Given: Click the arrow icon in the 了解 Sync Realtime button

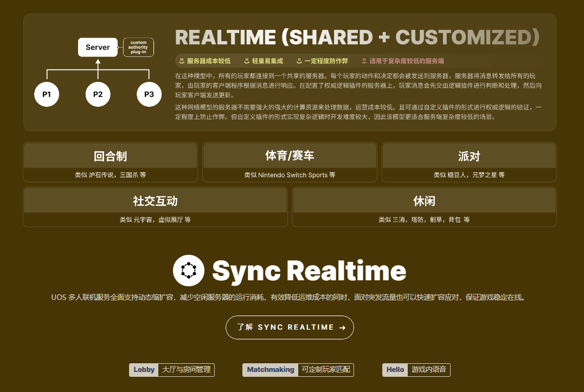Looking at the screenshot, I should point(342,327).
